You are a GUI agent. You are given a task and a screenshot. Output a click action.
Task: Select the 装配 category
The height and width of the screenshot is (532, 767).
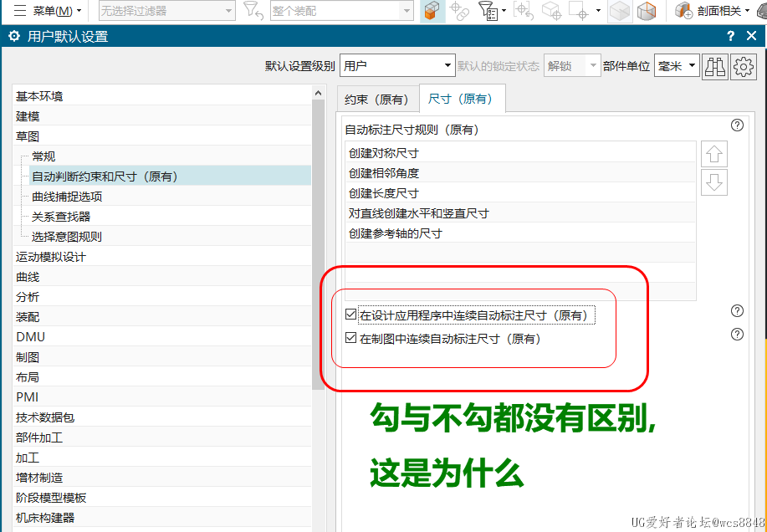click(161, 317)
